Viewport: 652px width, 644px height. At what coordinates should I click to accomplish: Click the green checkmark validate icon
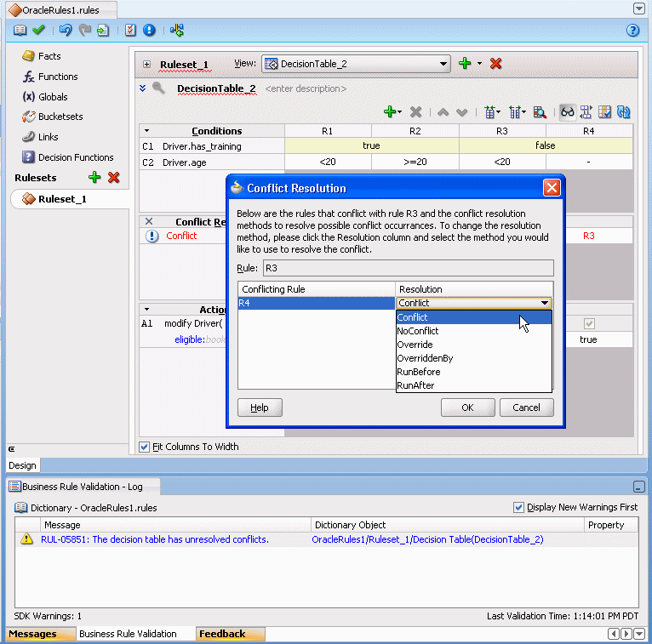click(x=38, y=30)
